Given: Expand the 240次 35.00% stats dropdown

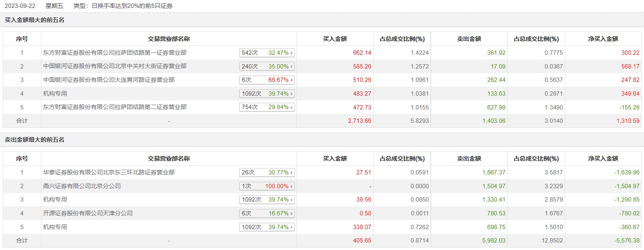Looking at the screenshot, I should (x=267, y=67).
